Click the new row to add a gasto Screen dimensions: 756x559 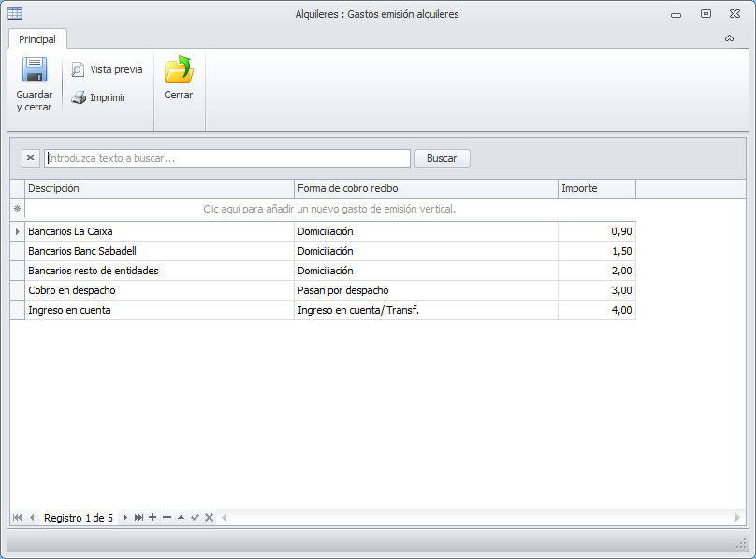(x=329, y=209)
